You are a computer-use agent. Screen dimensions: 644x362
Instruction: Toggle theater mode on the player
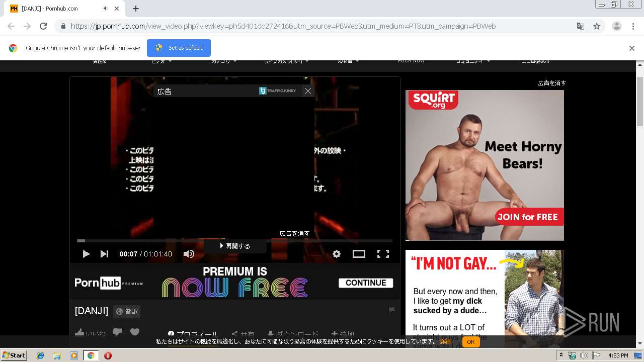click(359, 254)
